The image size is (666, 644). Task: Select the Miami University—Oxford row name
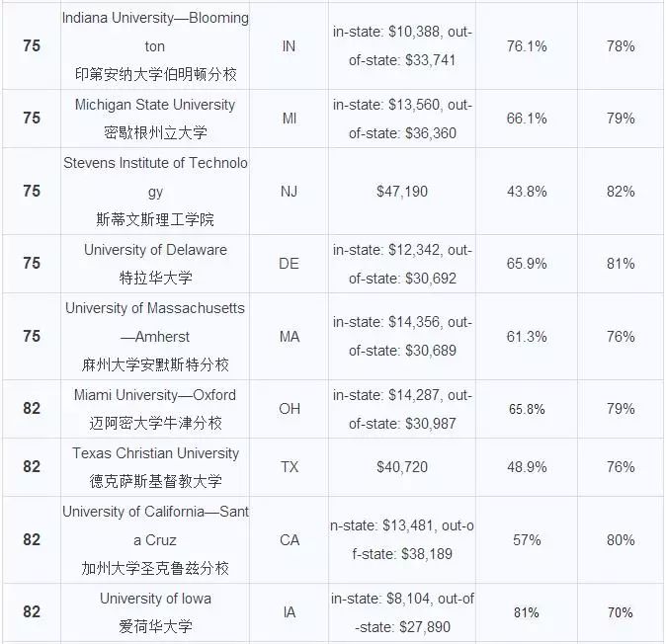coord(155,409)
